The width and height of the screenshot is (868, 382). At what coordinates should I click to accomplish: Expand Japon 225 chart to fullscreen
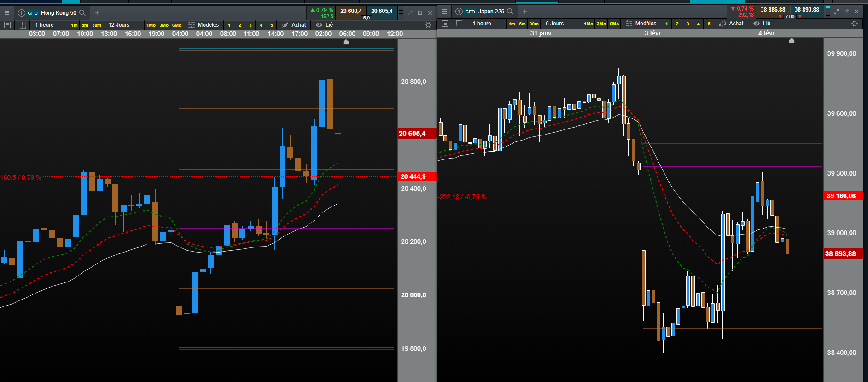836,12
